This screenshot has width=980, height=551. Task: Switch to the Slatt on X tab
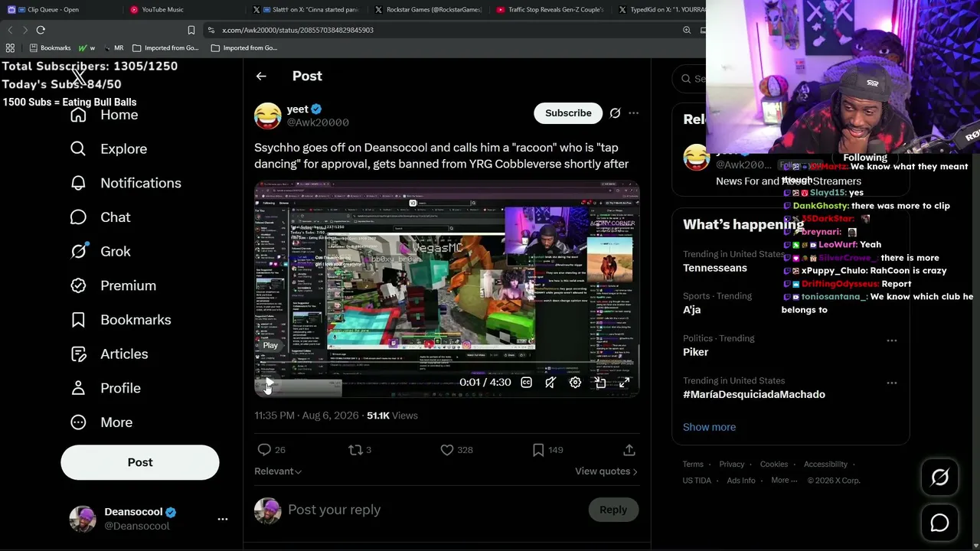(306, 10)
